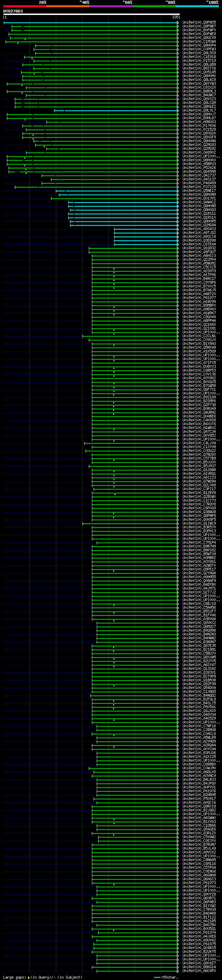222x980 pixels.
Task: Select hit label UniRef100_Q60B71
Action: 199,898
